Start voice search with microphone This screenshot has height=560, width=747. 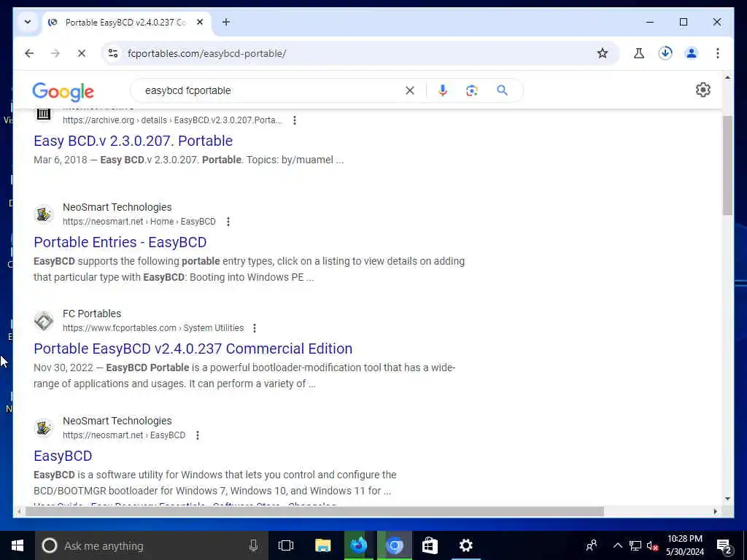click(443, 90)
